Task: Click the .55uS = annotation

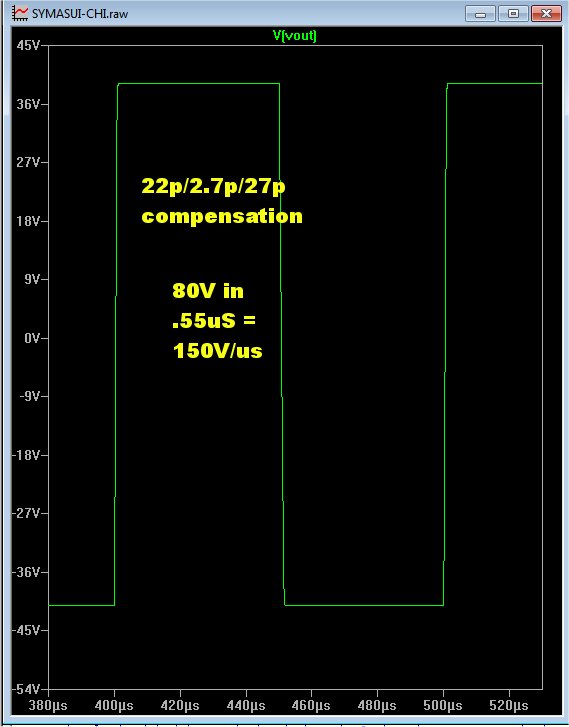Action: pyautogui.click(x=214, y=320)
